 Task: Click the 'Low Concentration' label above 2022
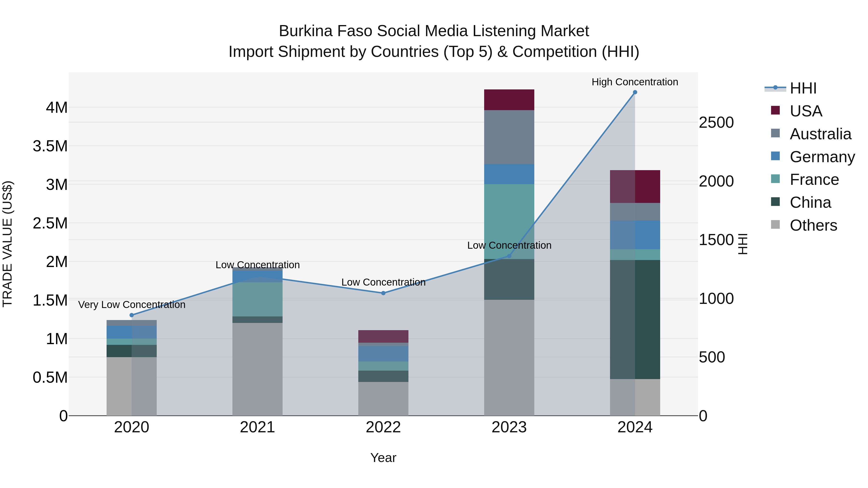pyautogui.click(x=383, y=282)
